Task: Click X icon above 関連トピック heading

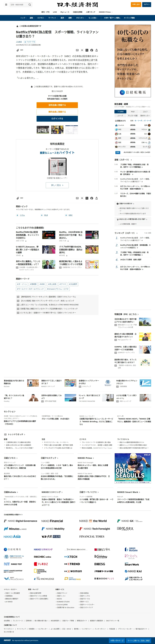Action: pos(87,198)
